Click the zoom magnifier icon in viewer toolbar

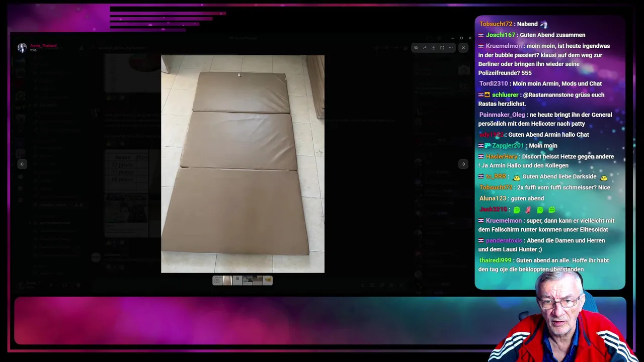(x=416, y=48)
